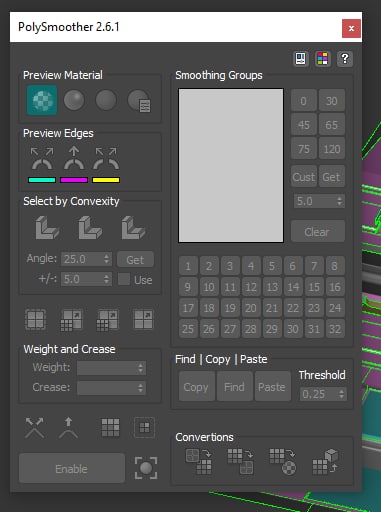Toggle smoothing group 12
This screenshot has width=381, height=512.
[251, 287]
